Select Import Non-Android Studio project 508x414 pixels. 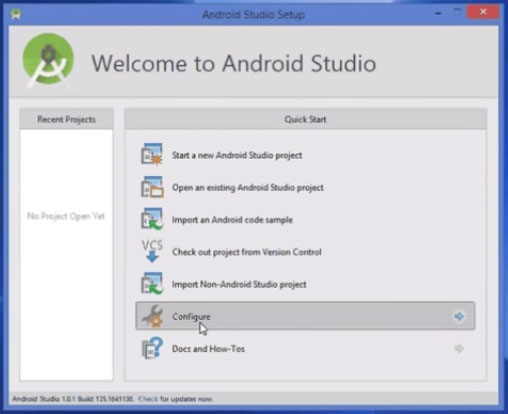click(x=239, y=284)
